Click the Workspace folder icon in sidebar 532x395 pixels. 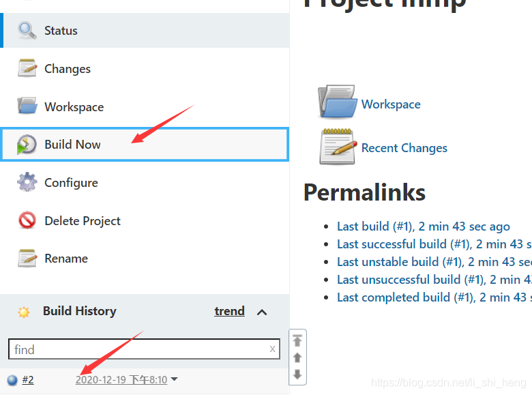point(27,106)
